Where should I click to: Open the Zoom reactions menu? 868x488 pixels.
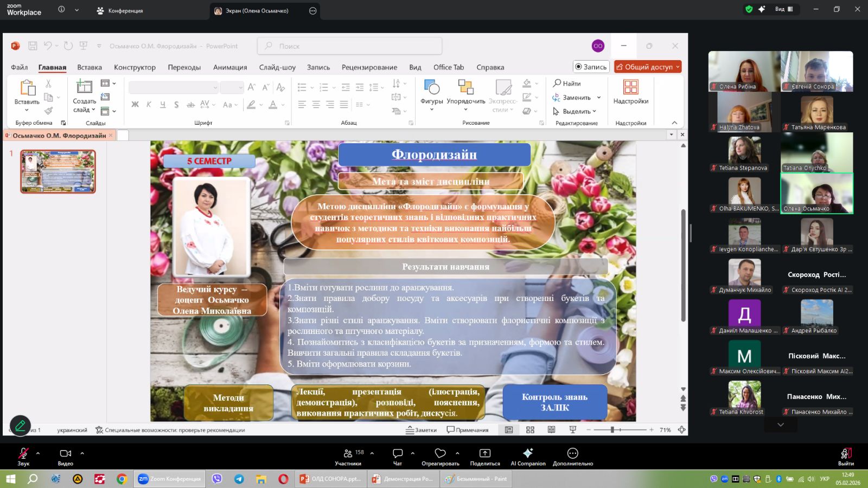tap(440, 454)
